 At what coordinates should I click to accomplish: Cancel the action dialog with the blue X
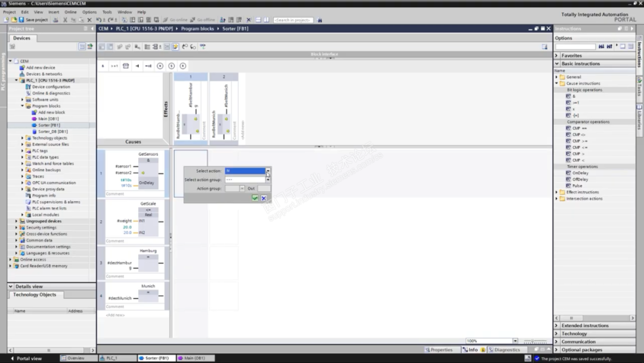point(264,198)
